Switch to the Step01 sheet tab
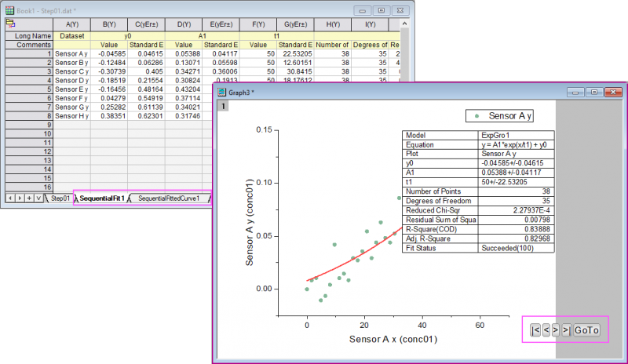 tap(60, 198)
